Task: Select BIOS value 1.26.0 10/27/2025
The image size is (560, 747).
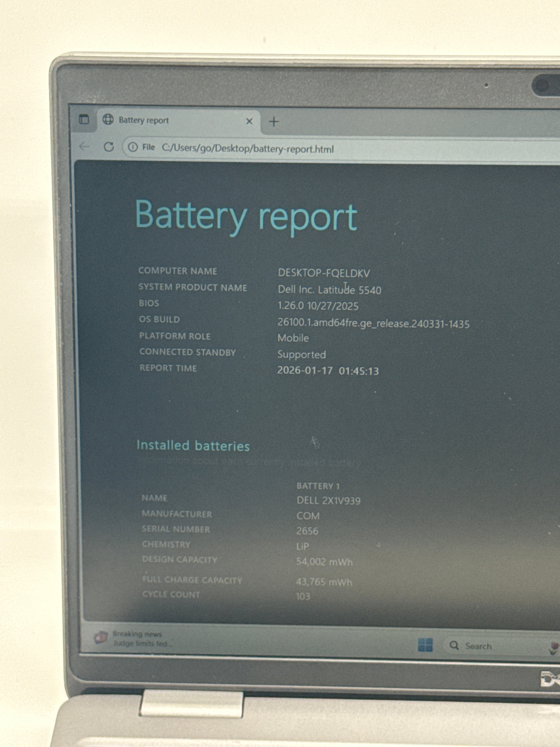Action: pos(318,306)
